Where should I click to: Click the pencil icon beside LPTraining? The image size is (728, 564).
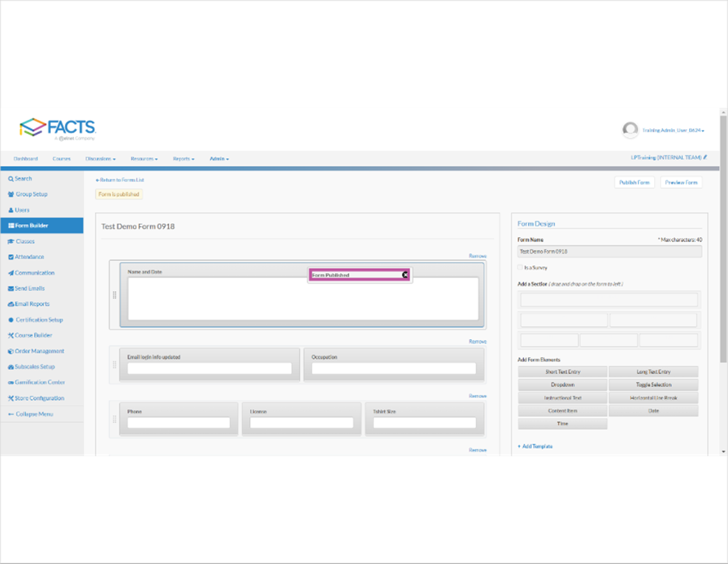point(705,157)
